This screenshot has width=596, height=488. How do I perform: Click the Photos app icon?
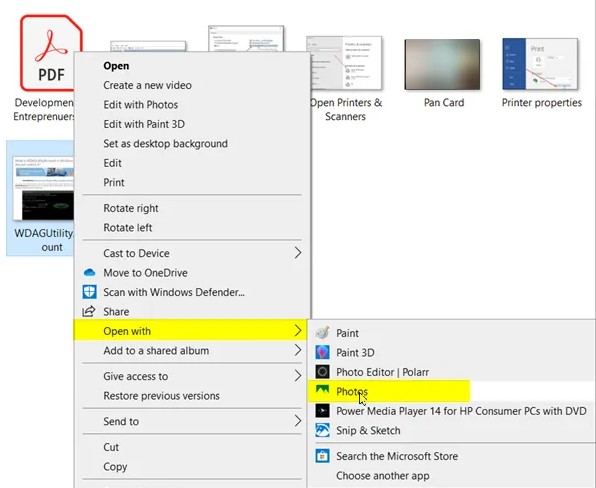[x=322, y=390]
